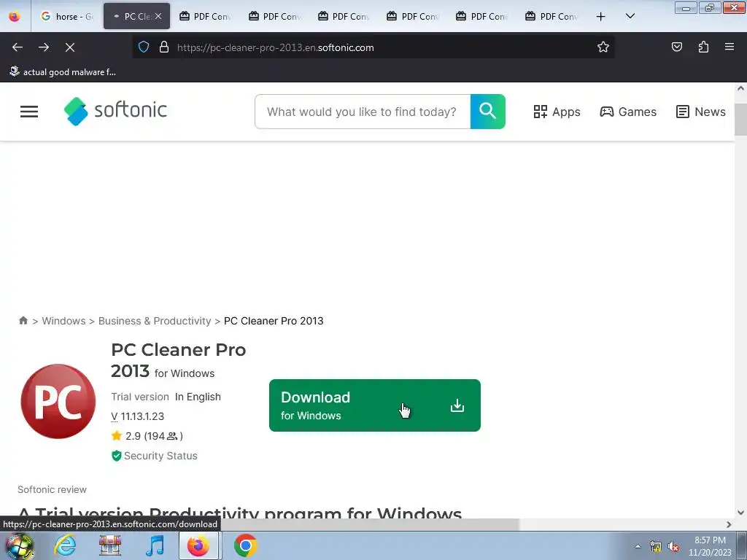Switch to the first PDF Converter tab
The height and width of the screenshot is (560, 747).
click(x=206, y=16)
